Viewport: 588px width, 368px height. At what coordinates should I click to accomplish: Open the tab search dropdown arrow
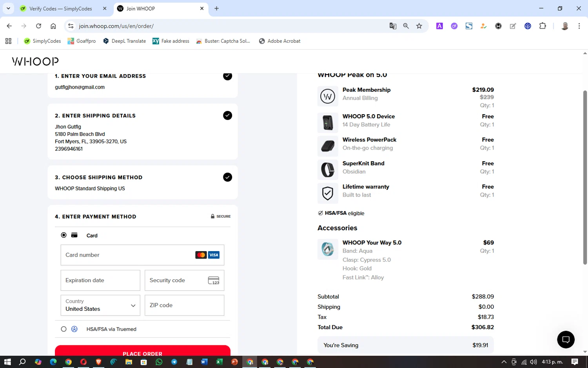pyautogui.click(x=8, y=8)
